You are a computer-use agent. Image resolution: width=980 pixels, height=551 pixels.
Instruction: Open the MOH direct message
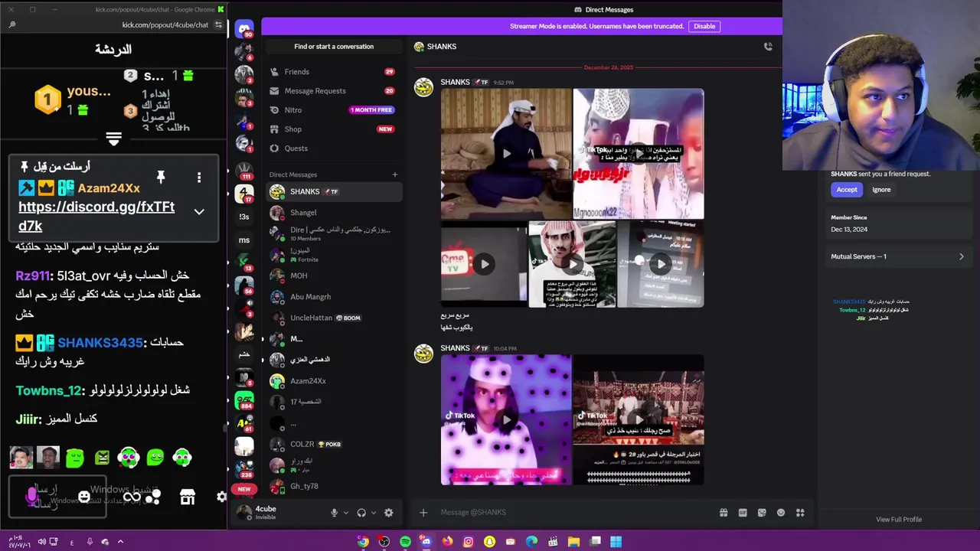pyautogui.click(x=332, y=275)
